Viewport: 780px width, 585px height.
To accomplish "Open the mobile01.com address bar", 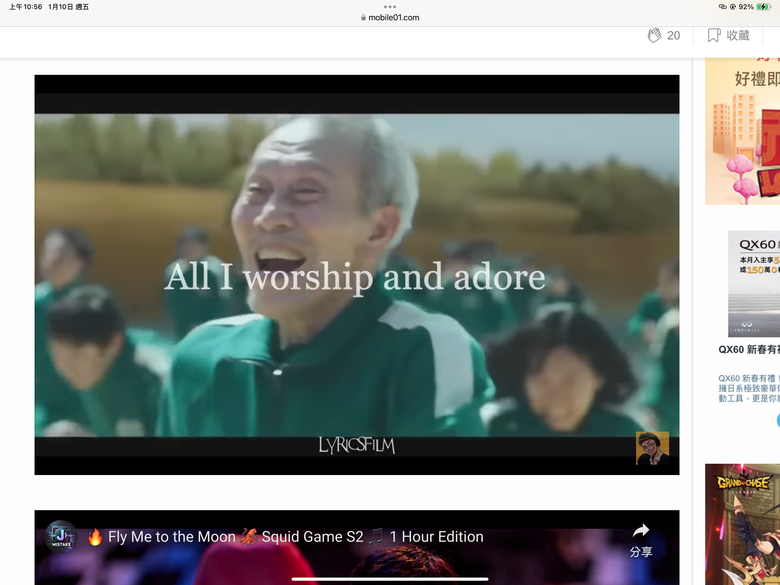I will 390,17.
